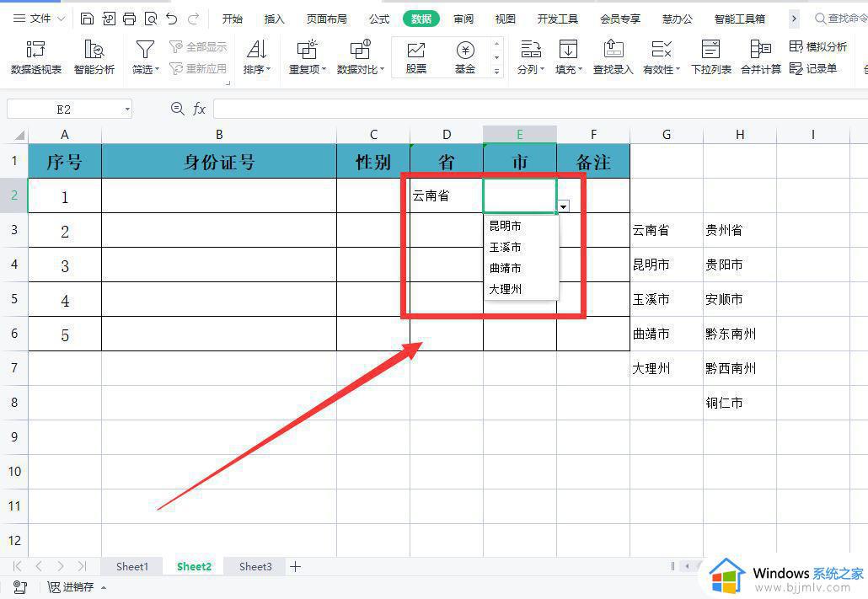Viewport: 868px width, 599px height.
Task: Expand the data type gallery more arrow
Action: coord(496,72)
